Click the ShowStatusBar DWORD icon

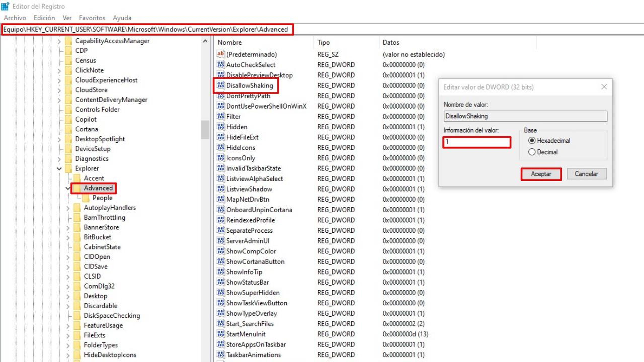221,282
